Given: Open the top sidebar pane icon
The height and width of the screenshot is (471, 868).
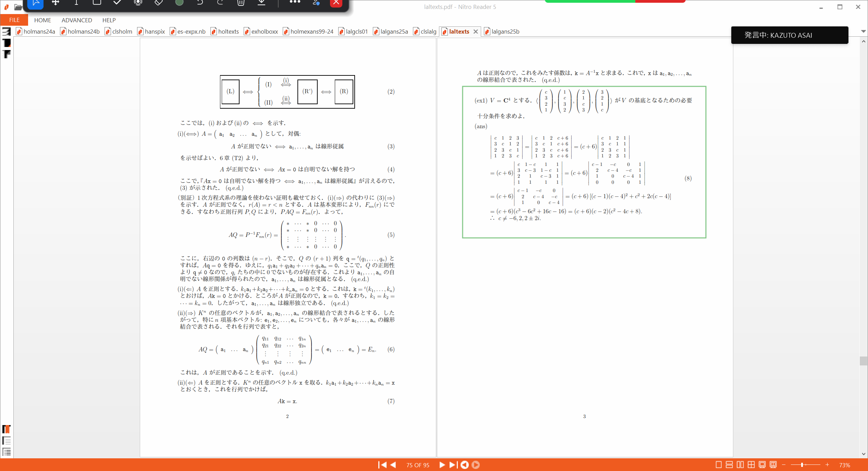Looking at the screenshot, I should point(7,32).
